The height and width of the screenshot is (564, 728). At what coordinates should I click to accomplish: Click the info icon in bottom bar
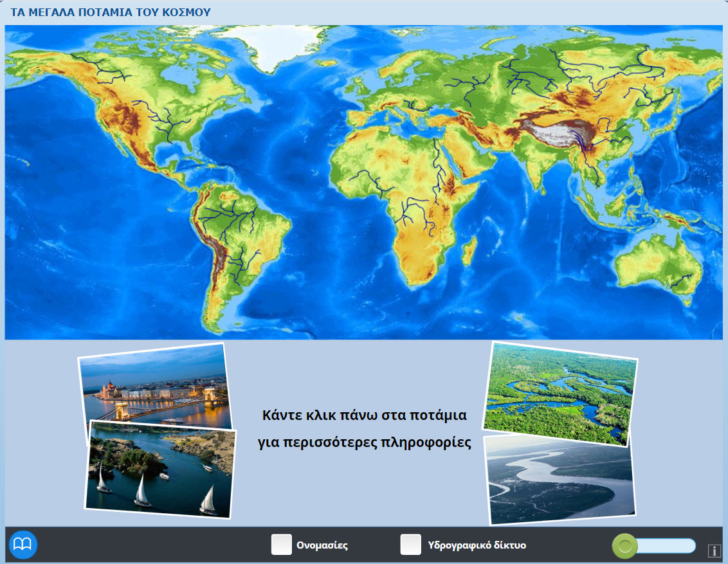pyautogui.click(x=714, y=551)
